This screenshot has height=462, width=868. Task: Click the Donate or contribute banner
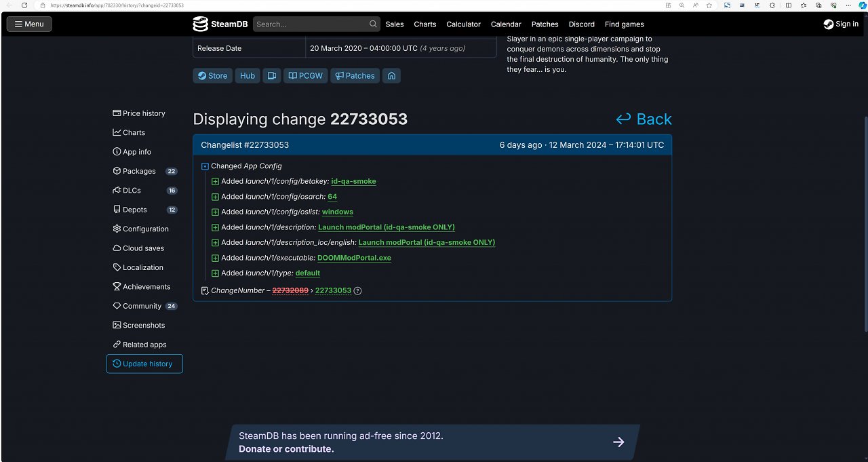433,442
